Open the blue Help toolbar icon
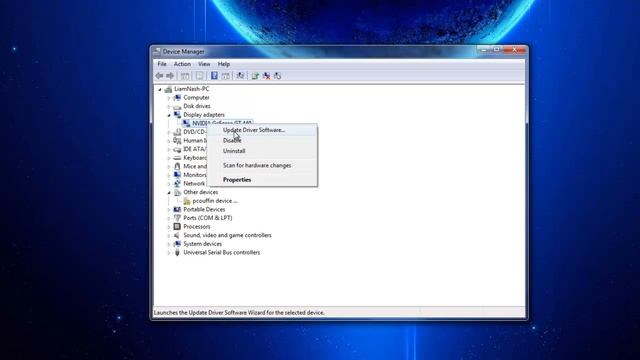The height and width of the screenshot is (360, 640). [x=214, y=76]
